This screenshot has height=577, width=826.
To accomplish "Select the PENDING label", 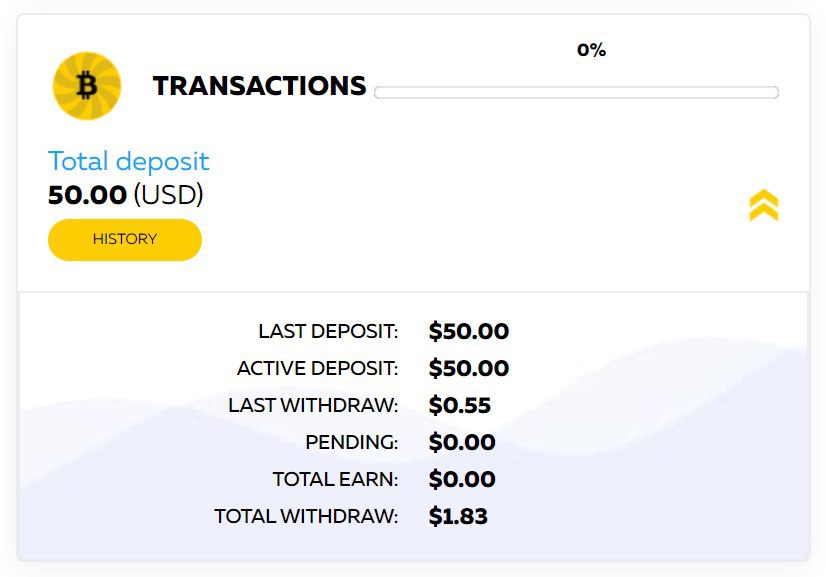I will coord(352,442).
